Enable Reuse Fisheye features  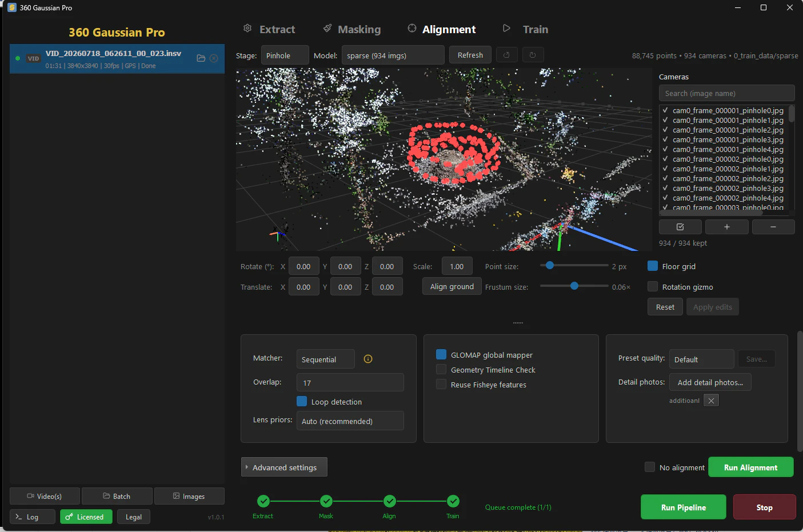[441, 384]
